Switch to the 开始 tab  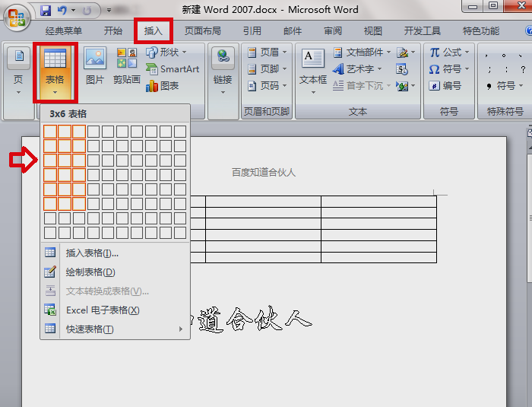click(113, 31)
